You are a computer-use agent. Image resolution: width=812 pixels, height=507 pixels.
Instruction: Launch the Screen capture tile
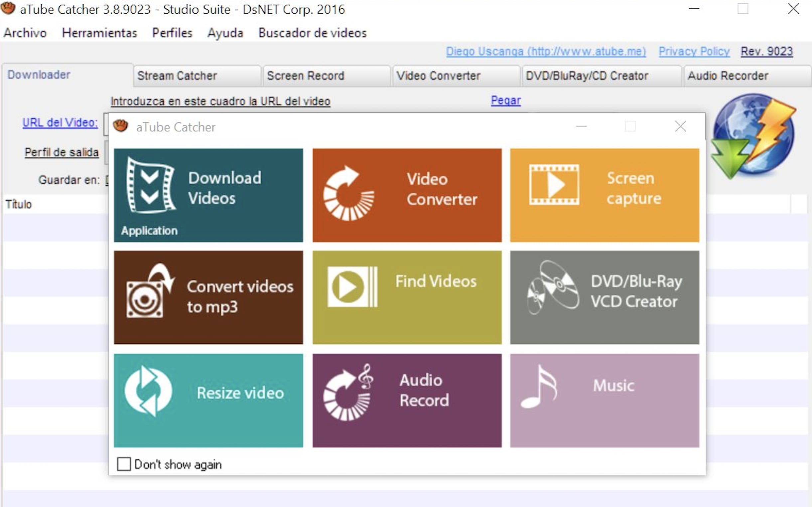[604, 195]
